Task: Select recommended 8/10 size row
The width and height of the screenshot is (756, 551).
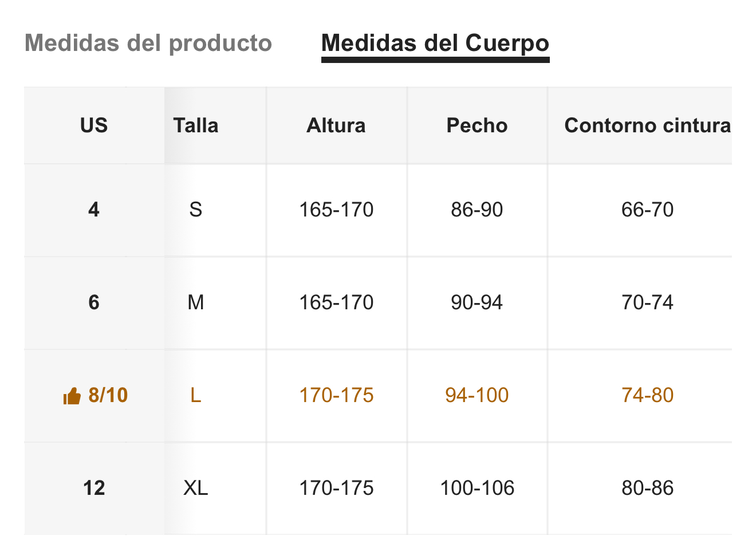Action: point(378,396)
